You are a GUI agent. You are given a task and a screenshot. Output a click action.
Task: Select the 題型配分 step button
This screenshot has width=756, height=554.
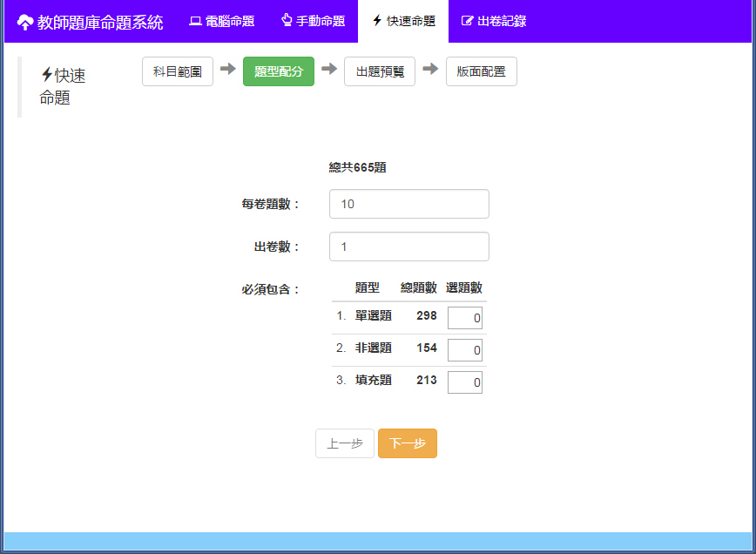pyautogui.click(x=279, y=71)
